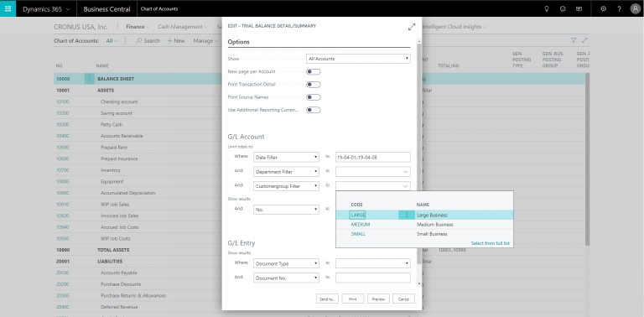Select the MEDIUM code in lookup
The height and width of the screenshot is (317, 644).
point(361,225)
